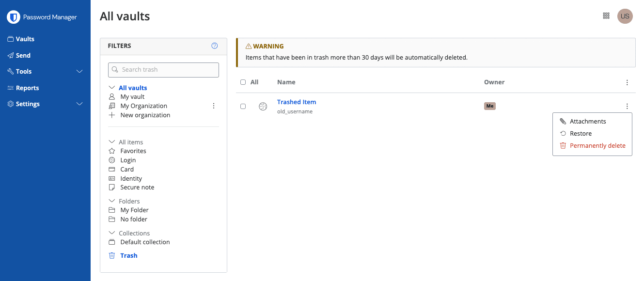The image size is (644, 281).
Task: Collapse the All vaults filter section
Action: click(111, 88)
